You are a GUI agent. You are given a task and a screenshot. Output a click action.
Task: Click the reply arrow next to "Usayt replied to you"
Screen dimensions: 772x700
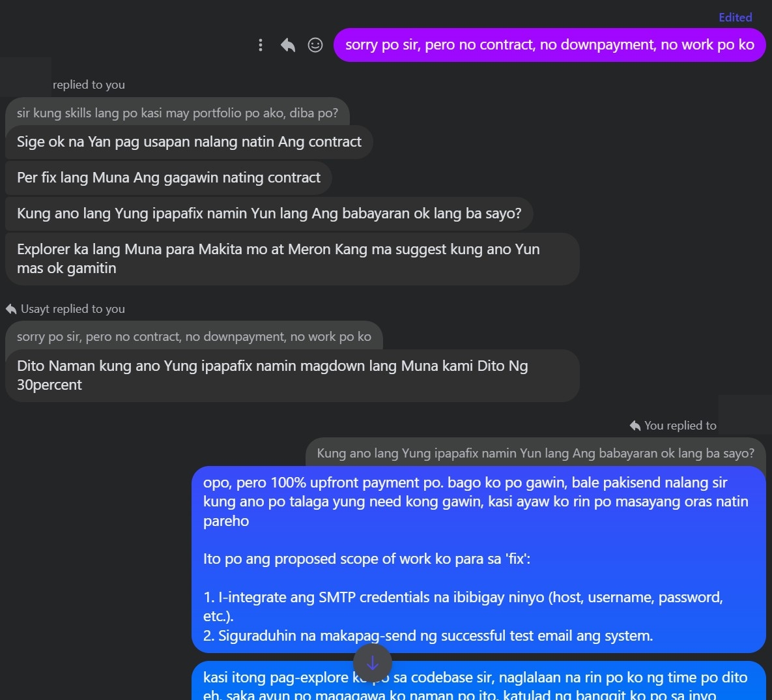(x=11, y=309)
